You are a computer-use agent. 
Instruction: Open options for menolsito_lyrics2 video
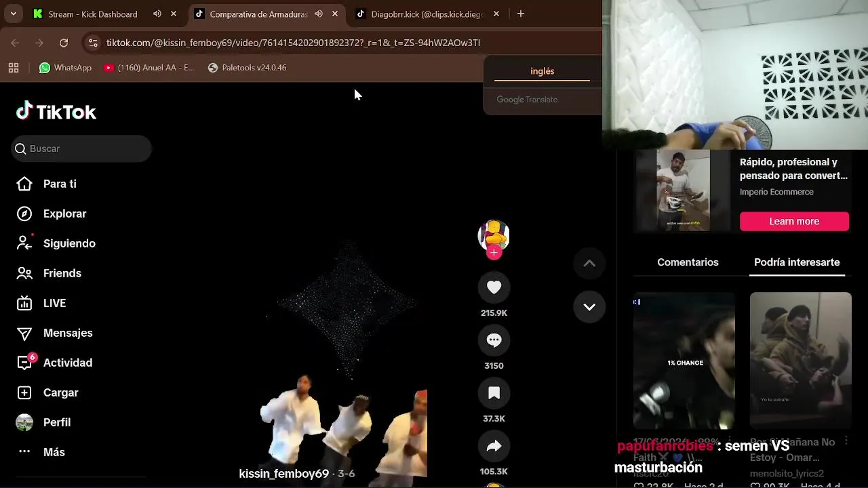click(846, 442)
